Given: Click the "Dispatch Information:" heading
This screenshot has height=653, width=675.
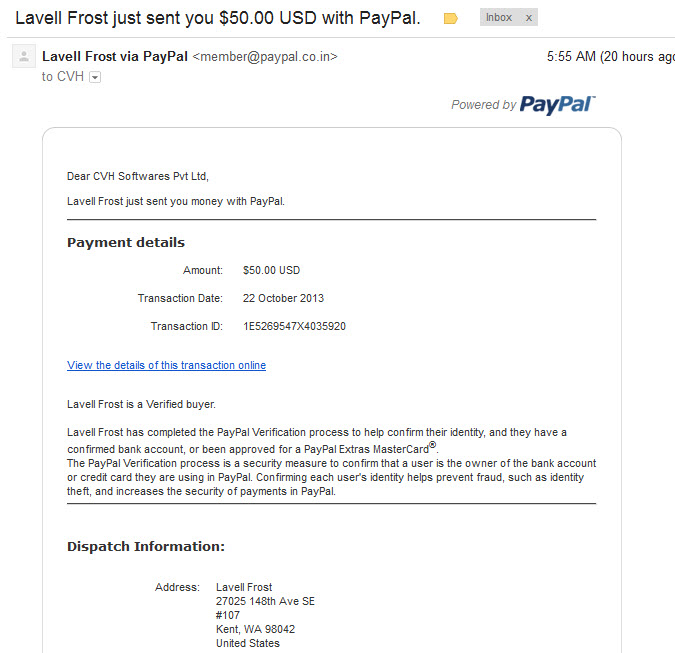Looking at the screenshot, I should [146, 547].
